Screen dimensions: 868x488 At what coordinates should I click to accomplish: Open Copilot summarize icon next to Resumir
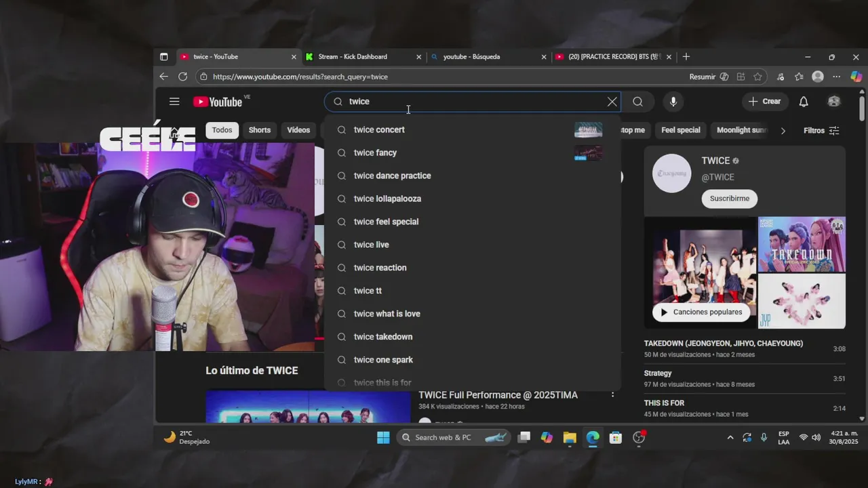click(x=724, y=77)
